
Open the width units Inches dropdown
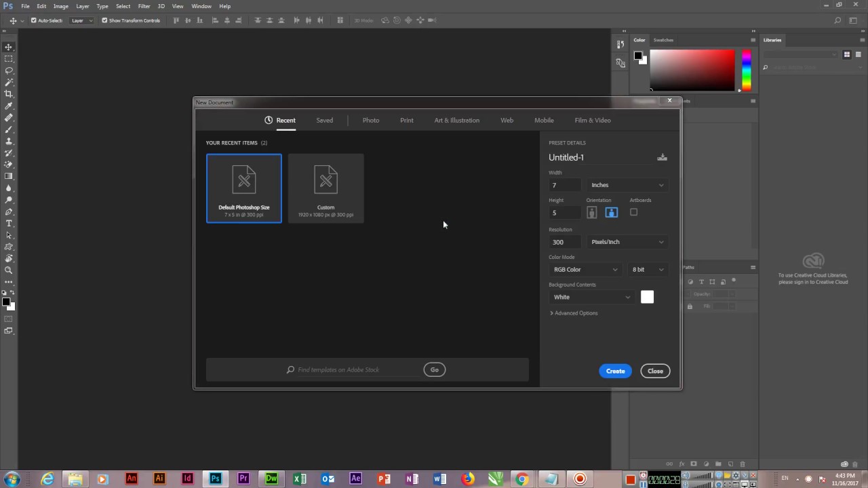(x=627, y=185)
